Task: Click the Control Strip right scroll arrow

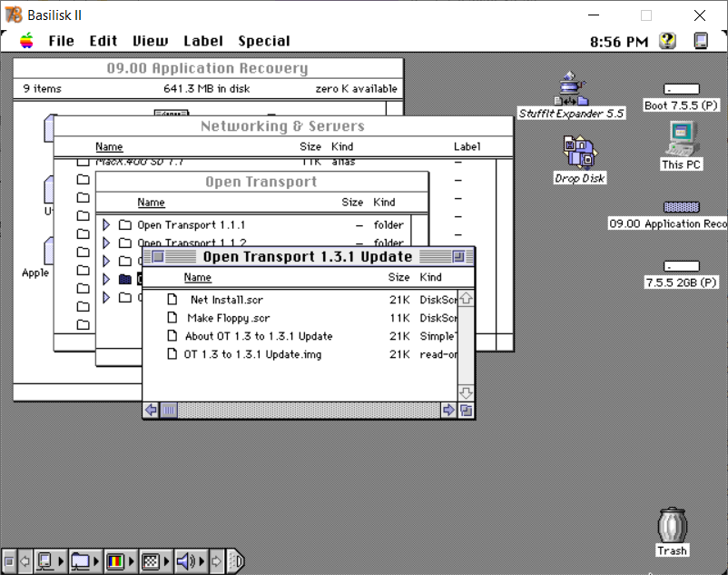Action: (216, 561)
